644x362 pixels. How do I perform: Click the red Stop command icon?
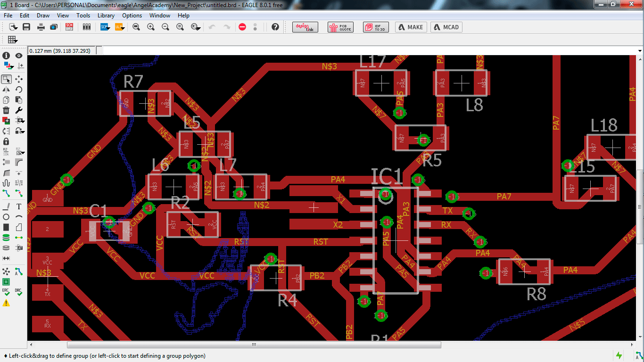coord(242,27)
